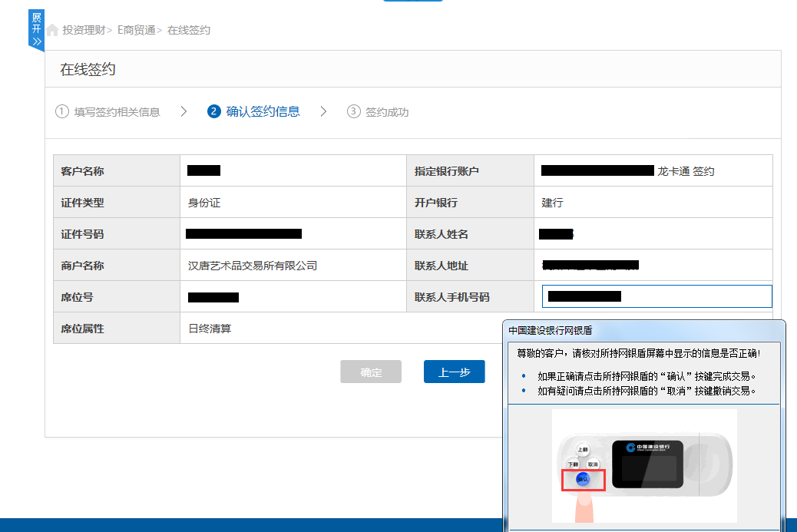Click the 证件类型 label cell

coord(117,203)
